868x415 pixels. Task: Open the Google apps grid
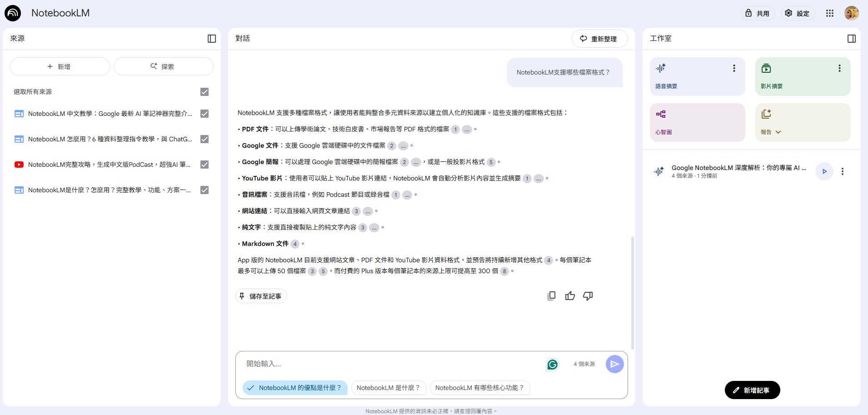click(830, 13)
